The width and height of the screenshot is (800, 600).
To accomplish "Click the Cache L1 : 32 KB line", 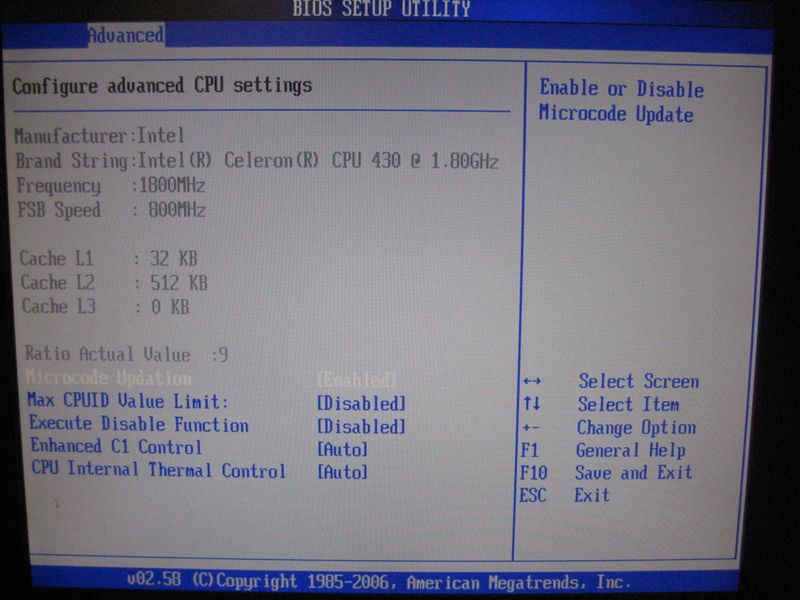I will tap(109, 258).
